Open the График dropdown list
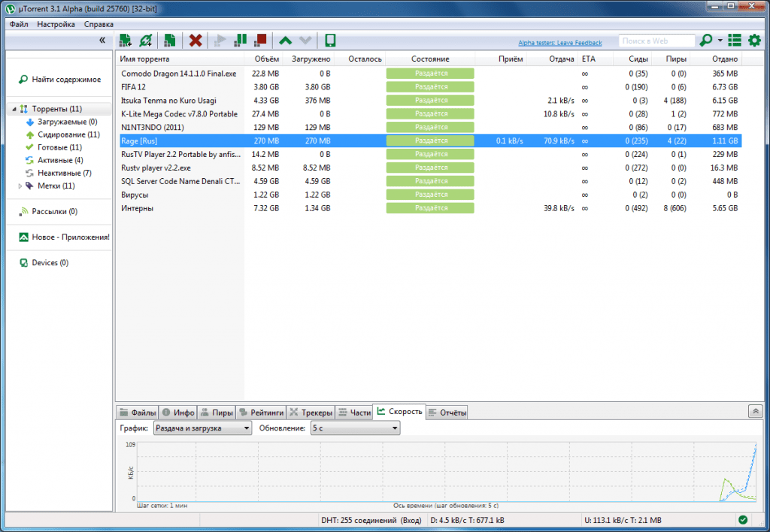 click(x=202, y=428)
